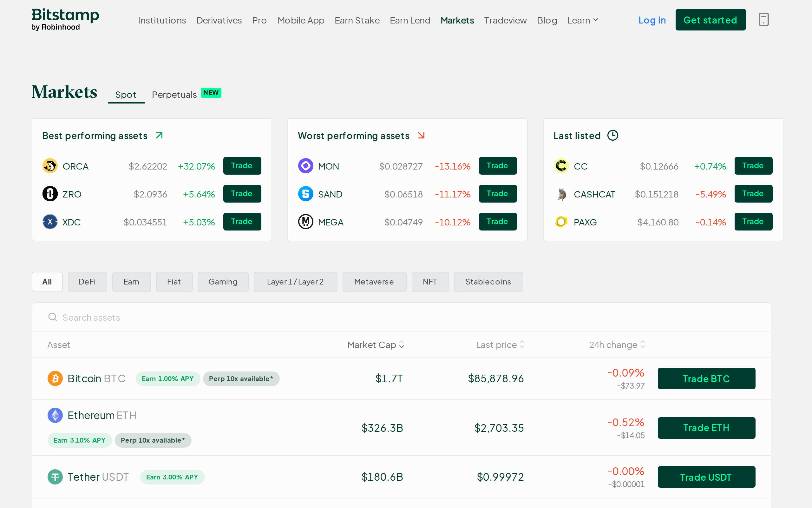The height and width of the screenshot is (508, 812).
Task: Open the mobile app phone icon
Action: [x=763, y=19]
